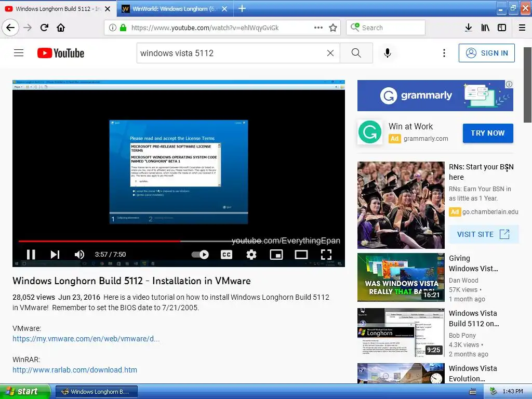This screenshot has height=399, width=532.
Task: Open Was Windows Vista Really That Bad thumbnail
Action: pyautogui.click(x=401, y=277)
